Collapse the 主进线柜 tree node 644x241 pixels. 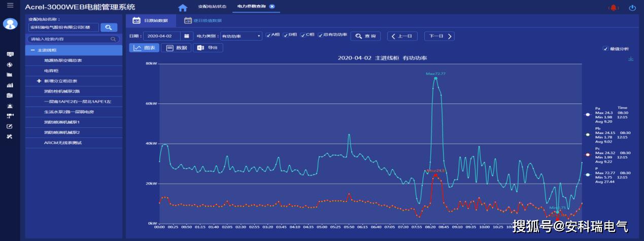32,50
